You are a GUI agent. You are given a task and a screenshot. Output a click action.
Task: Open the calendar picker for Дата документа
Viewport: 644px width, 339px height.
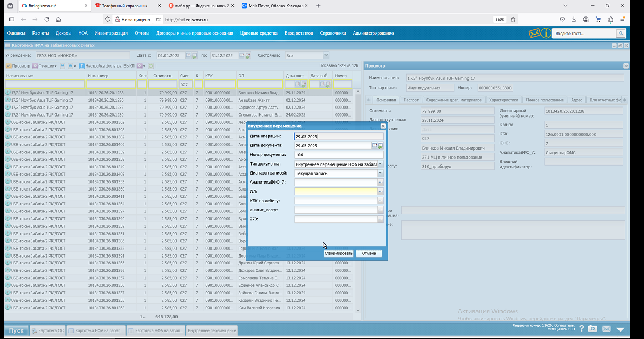[374, 145]
